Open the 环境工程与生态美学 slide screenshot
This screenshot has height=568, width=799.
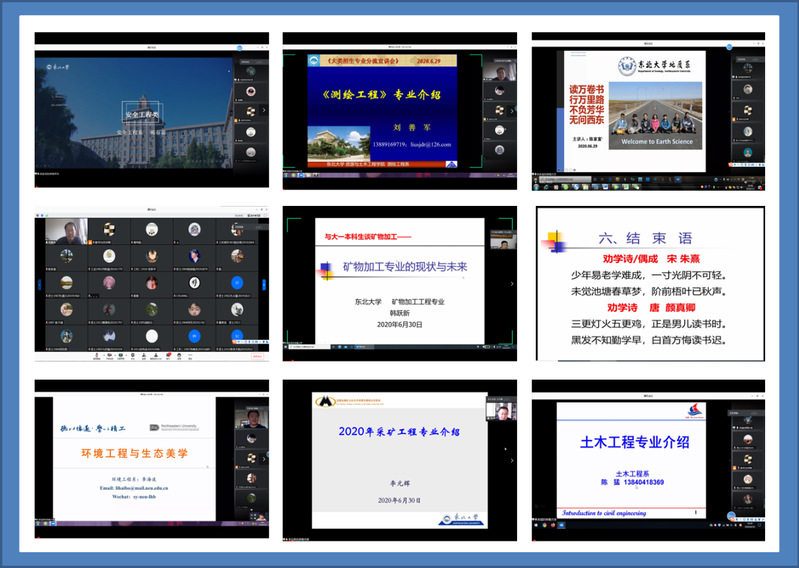pyautogui.click(x=152, y=460)
